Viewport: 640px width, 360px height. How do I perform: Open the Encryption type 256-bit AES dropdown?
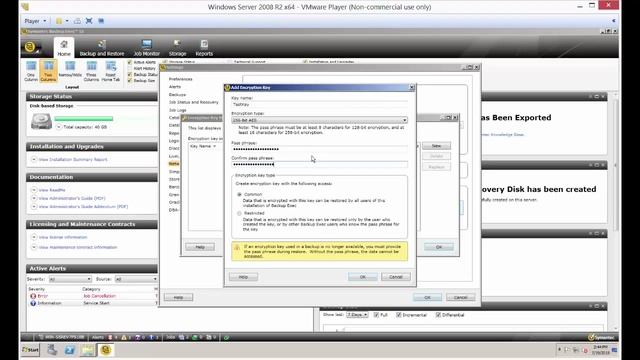[319, 120]
